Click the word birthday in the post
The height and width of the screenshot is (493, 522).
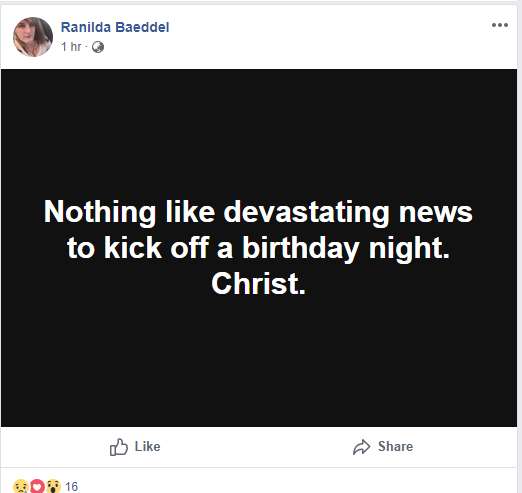(x=301, y=248)
